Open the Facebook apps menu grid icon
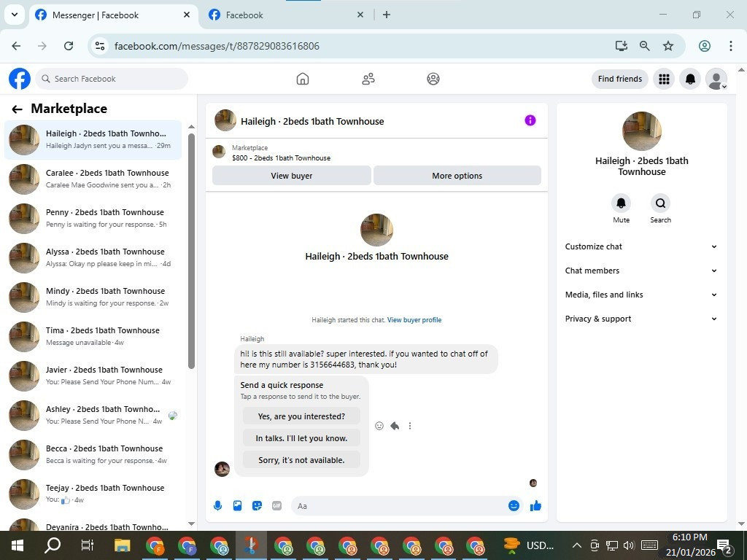The height and width of the screenshot is (560, 747). pos(664,79)
